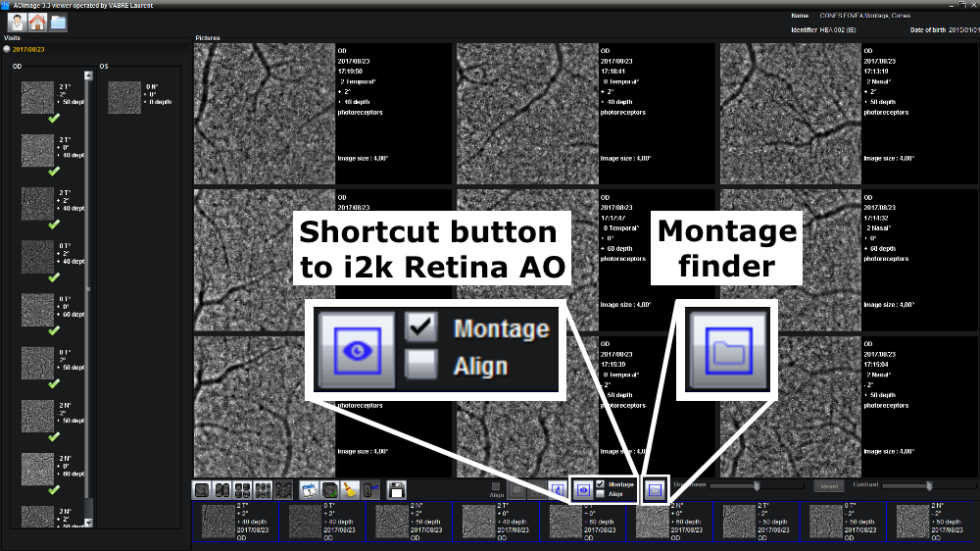Click the Reset button

(x=829, y=486)
